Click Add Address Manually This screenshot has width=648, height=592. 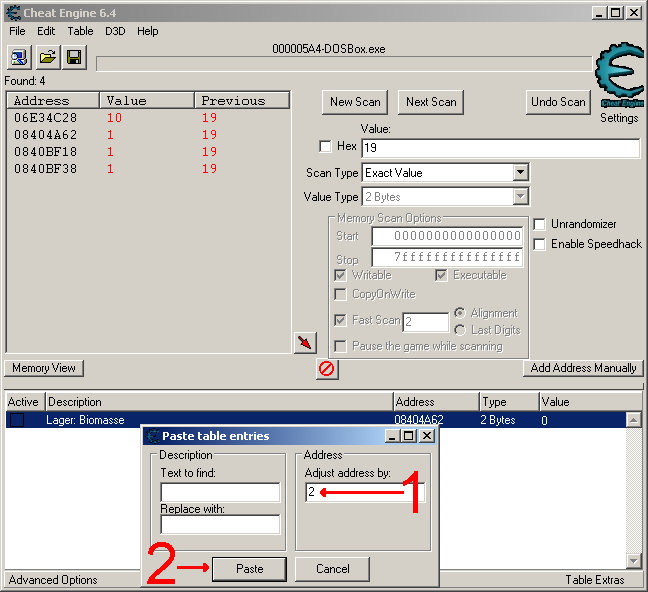(x=583, y=368)
